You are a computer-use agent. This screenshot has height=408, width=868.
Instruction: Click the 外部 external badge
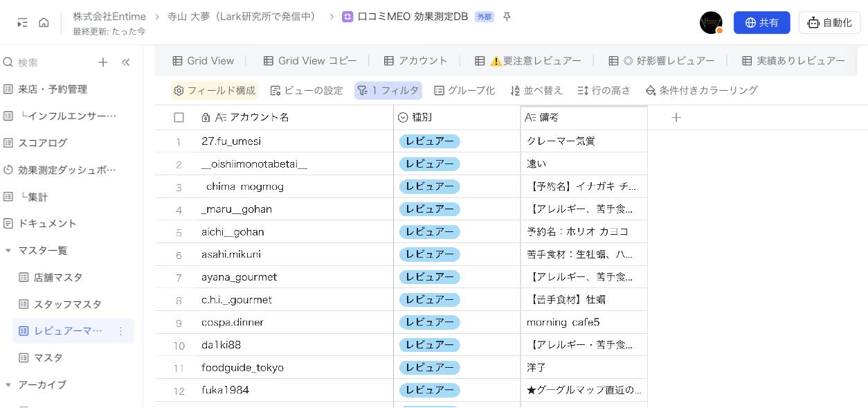click(485, 17)
